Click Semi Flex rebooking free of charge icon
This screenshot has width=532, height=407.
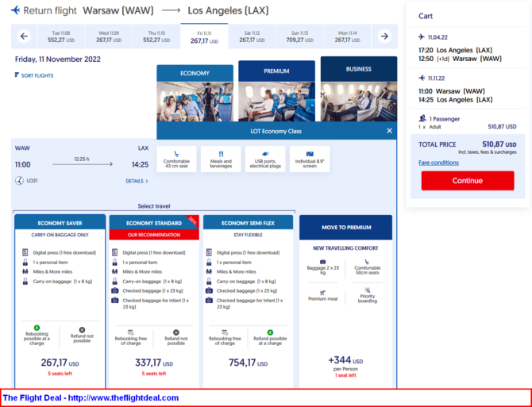coord(225,332)
